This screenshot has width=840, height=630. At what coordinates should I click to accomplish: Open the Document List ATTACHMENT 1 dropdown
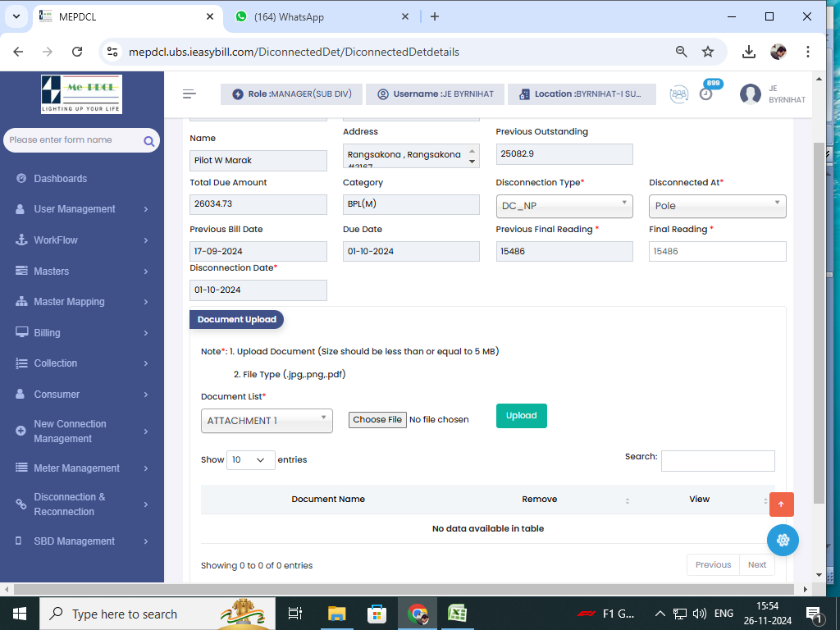point(267,421)
